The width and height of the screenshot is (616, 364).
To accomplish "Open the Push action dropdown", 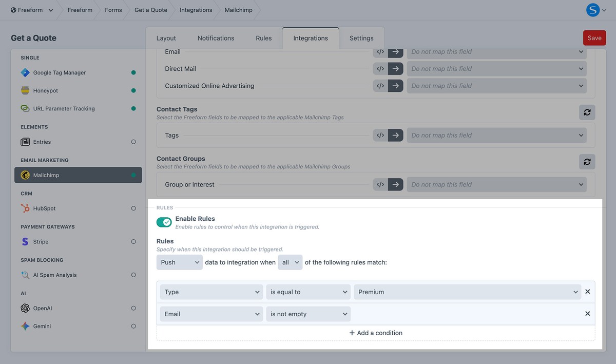I will (179, 262).
